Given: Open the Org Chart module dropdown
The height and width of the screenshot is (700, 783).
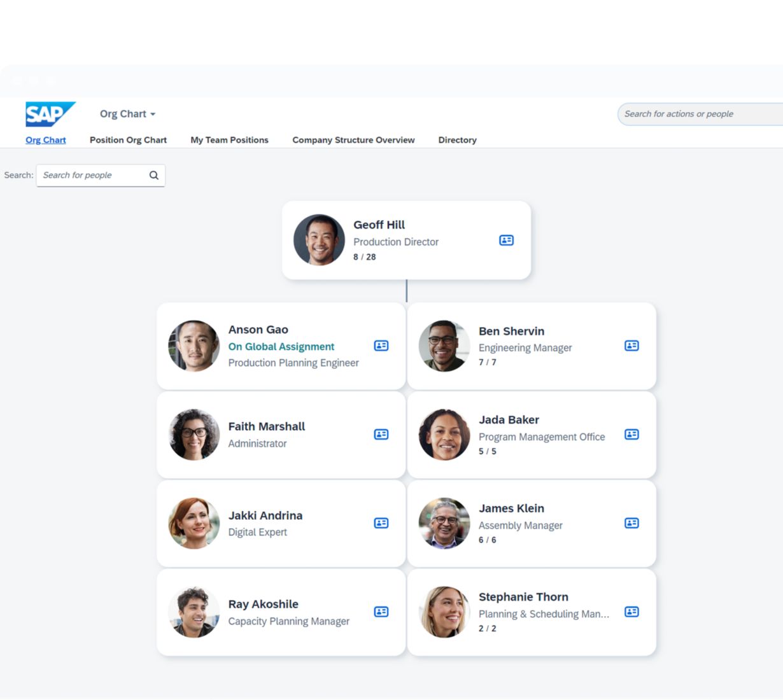Looking at the screenshot, I should click(x=127, y=114).
